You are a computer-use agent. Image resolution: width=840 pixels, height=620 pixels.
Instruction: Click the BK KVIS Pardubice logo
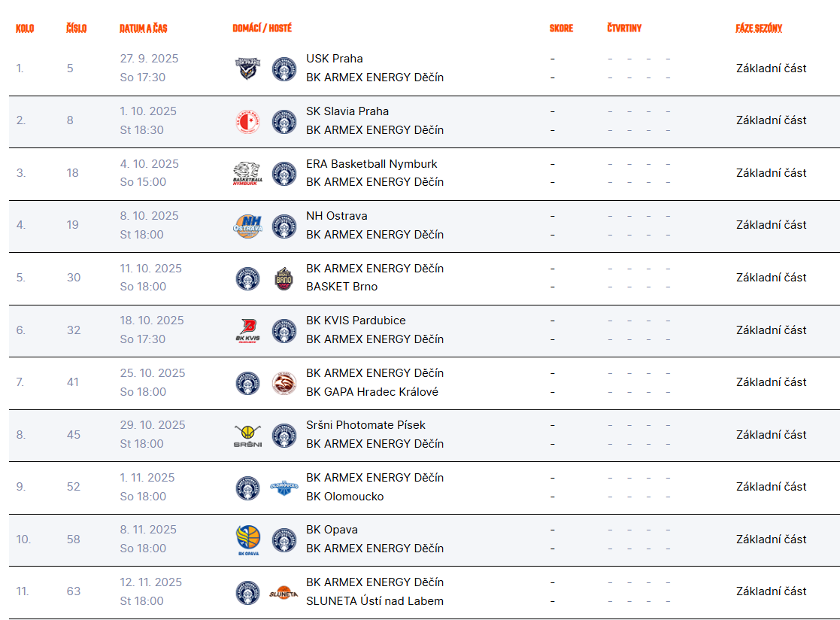coord(247,330)
